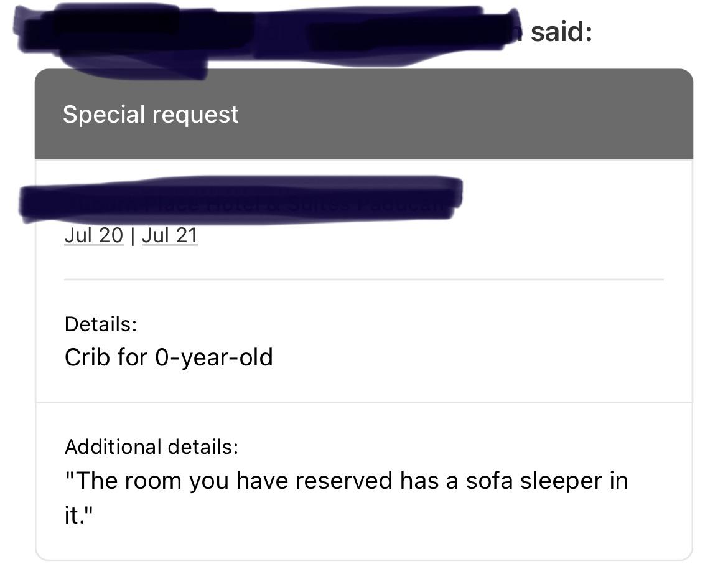728x584 pixels.
Task: Click the underline under Jul 21
Action: 170,245
